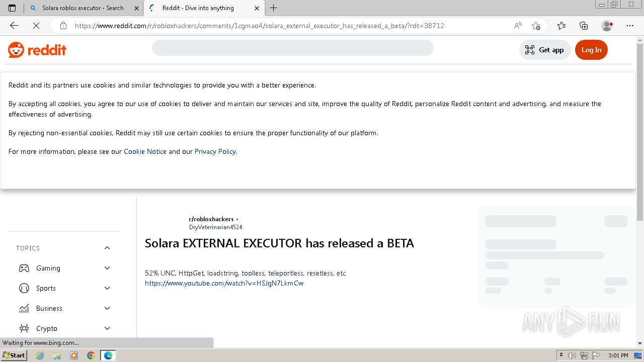Collapse the TOPICS section

pos(107,248)
